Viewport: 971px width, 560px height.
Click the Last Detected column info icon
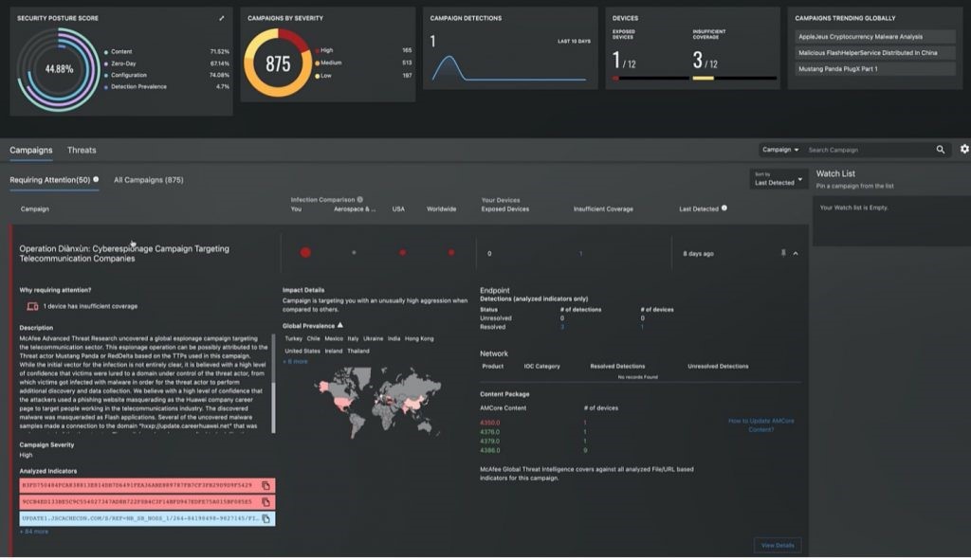tap(724, 208)
